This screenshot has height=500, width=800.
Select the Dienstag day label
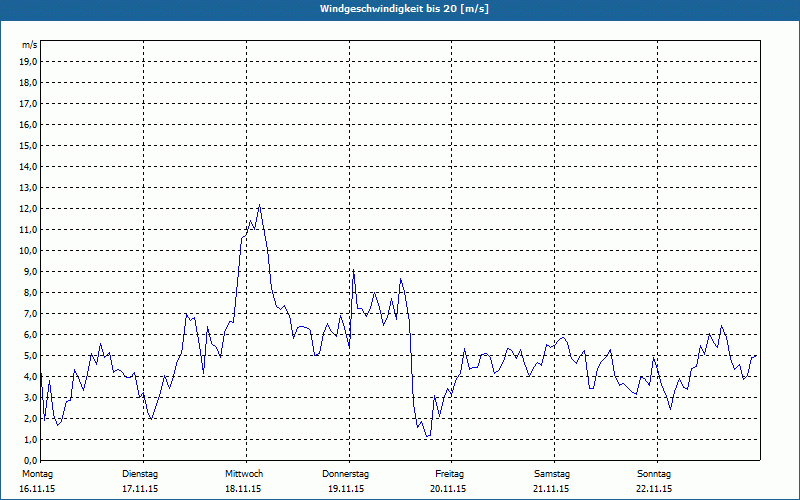coord(140,473)
